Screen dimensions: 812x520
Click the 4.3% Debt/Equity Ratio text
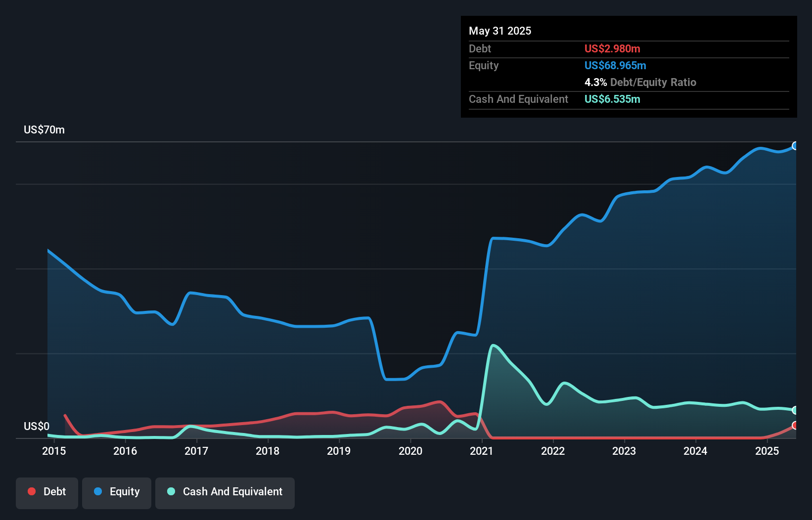pyautogui.click(x=640, y=83)
